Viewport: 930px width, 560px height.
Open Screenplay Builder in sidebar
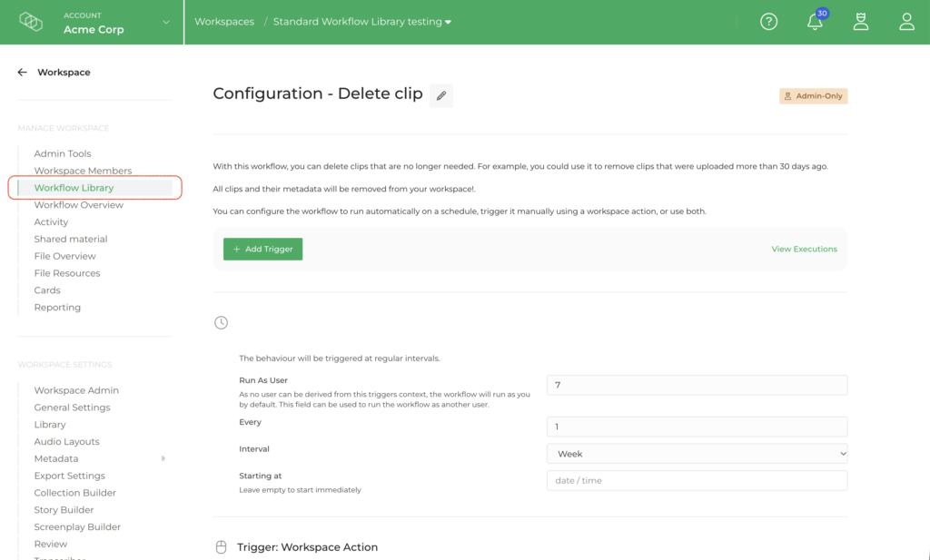click(x=77, y=527)
